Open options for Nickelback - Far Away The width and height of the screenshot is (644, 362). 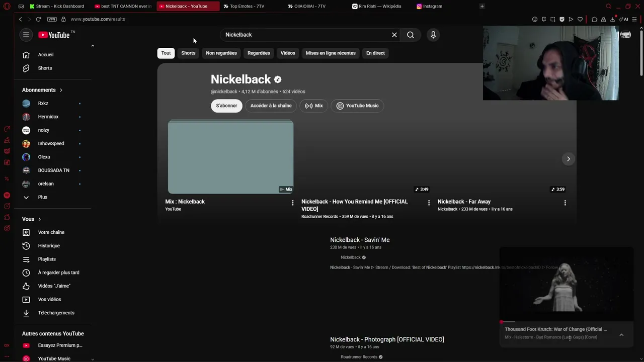(565, 203)
